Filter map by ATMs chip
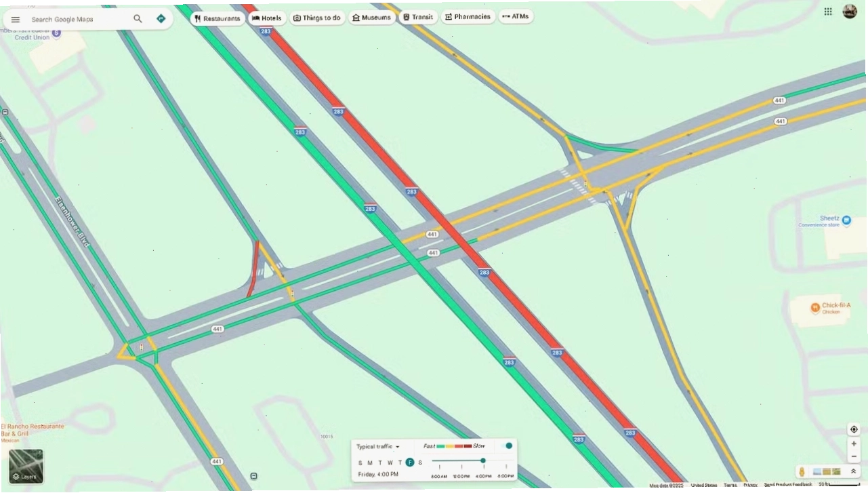868x493 pixels. coord(516,16)
